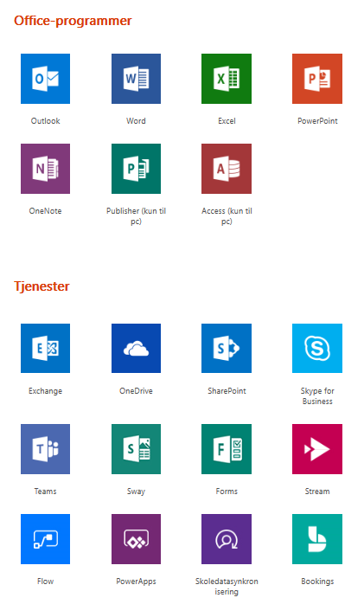Select the Skoledatasynkronisering icon
Image resolution: width=364 pixels, height=604 pixels.
[227, 539]
